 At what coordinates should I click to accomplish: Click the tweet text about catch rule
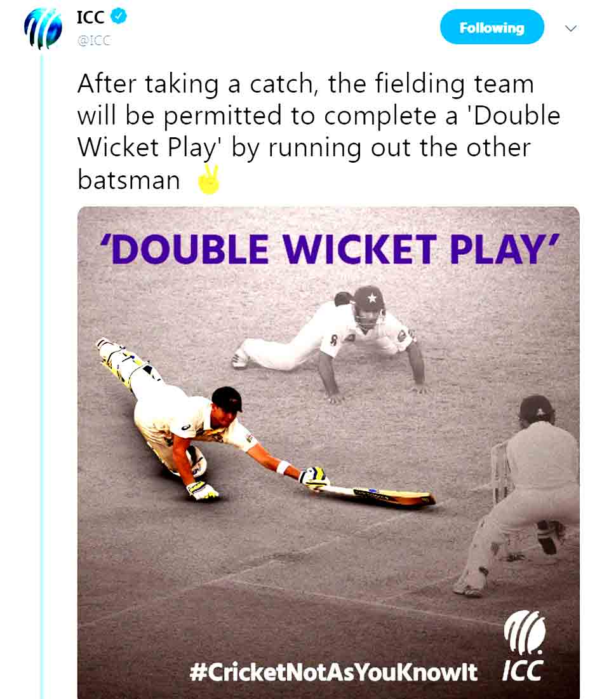318,132
